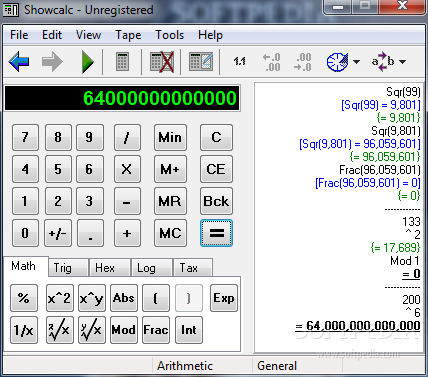Open the Help menu
The width and height of the screenshot is (428, 377).
click(210, 35)
